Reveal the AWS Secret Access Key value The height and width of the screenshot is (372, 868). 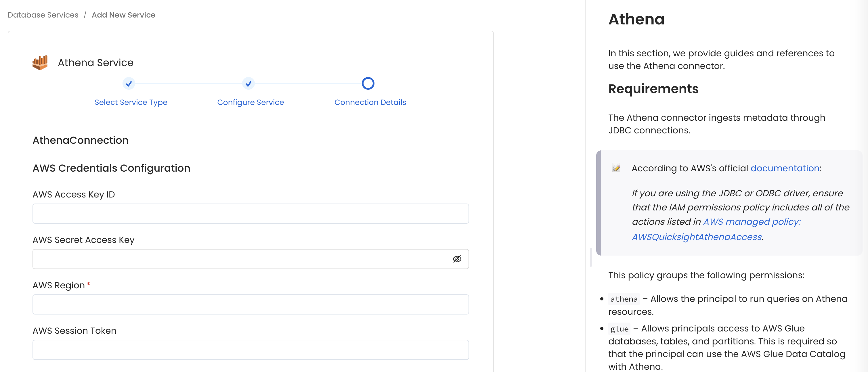(457, 259)
